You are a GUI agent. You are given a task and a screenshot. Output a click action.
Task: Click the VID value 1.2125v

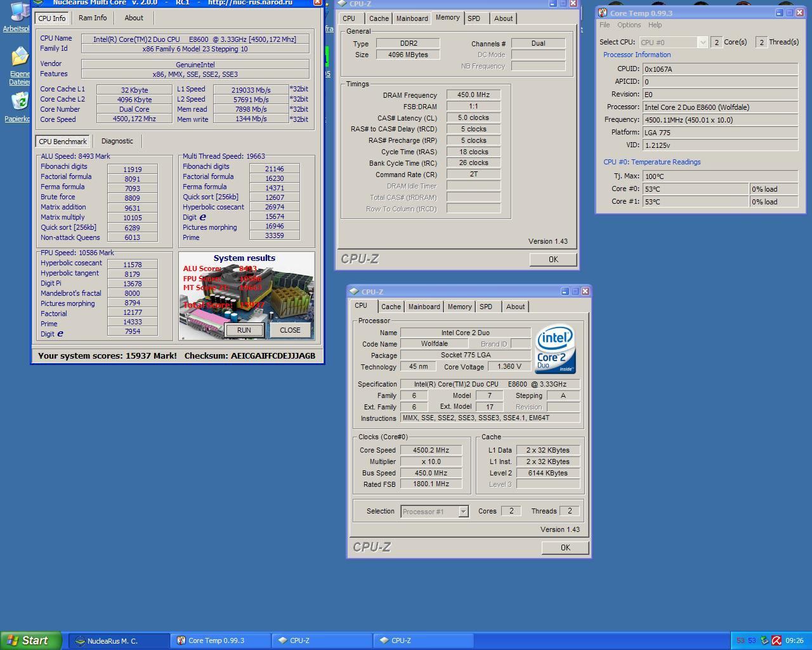pyautogui.click(x=720, y=145)
